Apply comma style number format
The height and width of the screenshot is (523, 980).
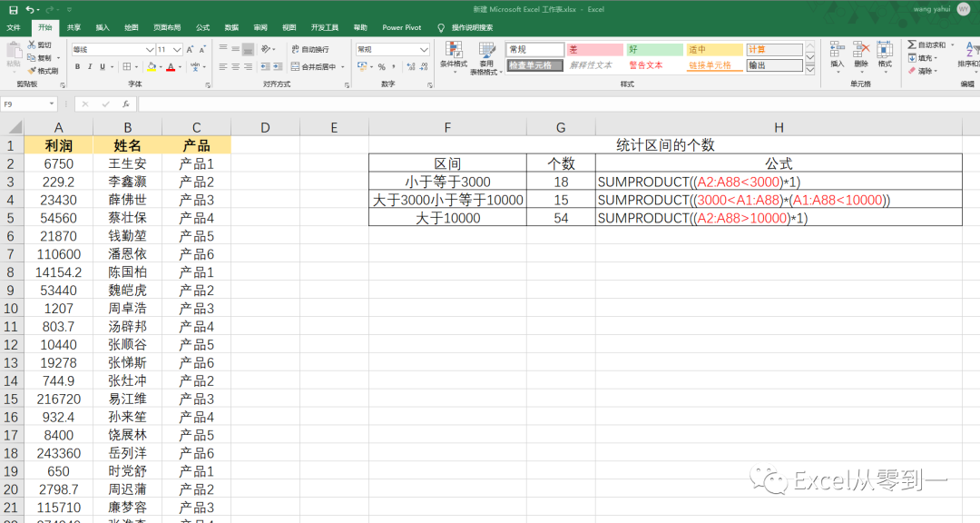click(394, 66)
